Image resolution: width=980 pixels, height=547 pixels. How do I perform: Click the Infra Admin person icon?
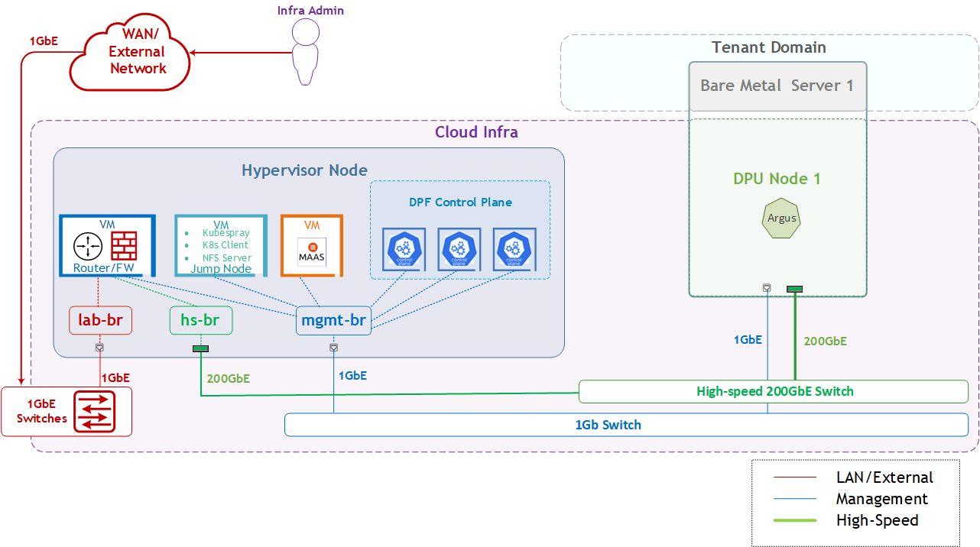[x=307, y=52]
